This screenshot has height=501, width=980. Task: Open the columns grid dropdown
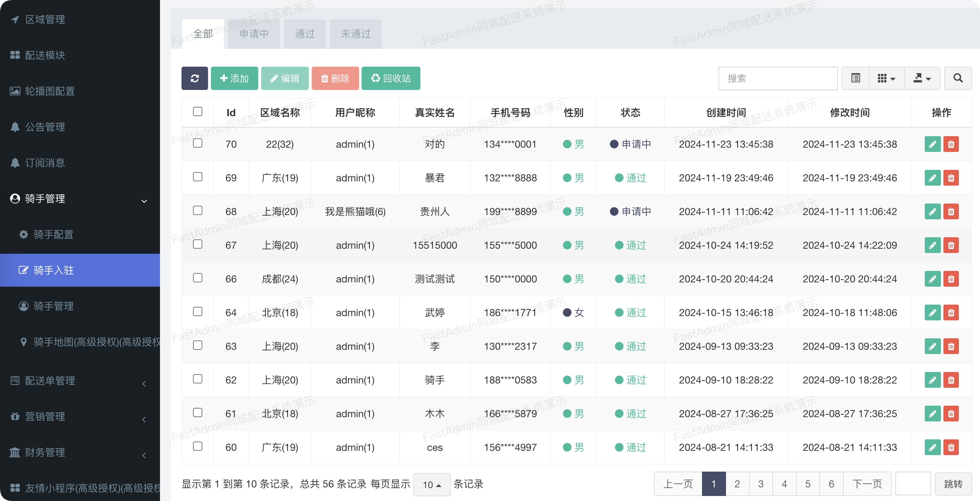point(886,78)
